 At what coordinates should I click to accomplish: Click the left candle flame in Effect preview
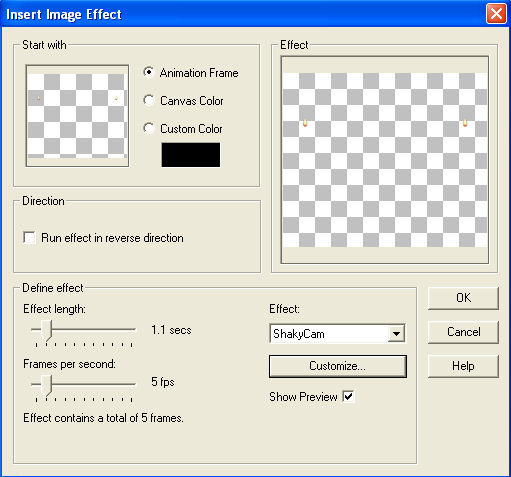point(305,123)
